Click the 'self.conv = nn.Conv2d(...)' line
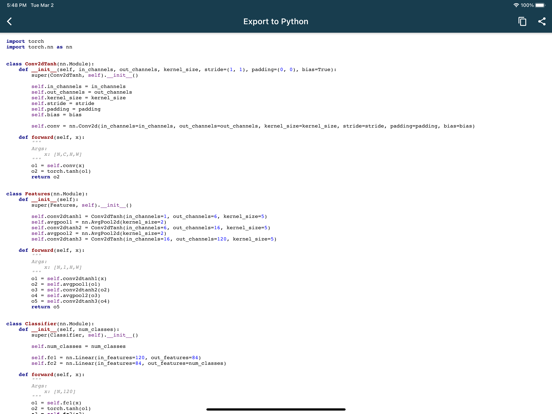Screen dimensions: 552x414 [x=253, y=126]
